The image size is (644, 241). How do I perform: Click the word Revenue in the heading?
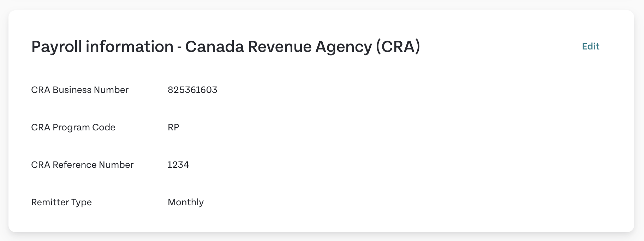point(279,47)
